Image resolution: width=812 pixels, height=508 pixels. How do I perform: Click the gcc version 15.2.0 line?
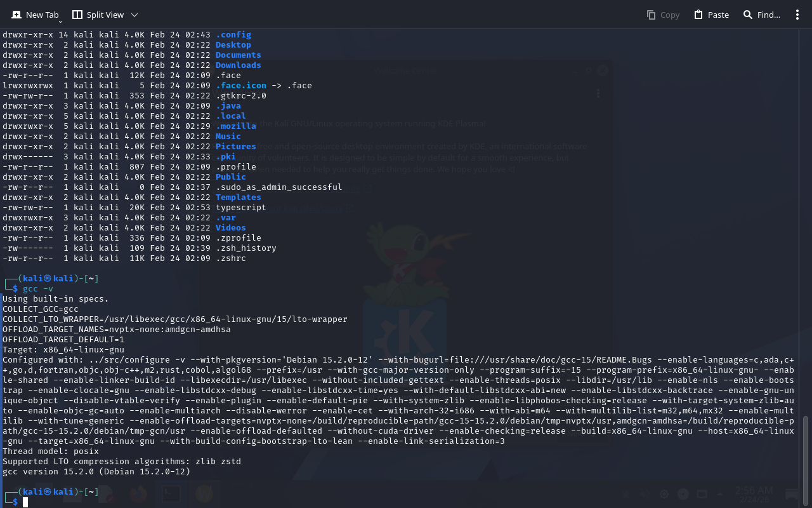coord(96,472)
